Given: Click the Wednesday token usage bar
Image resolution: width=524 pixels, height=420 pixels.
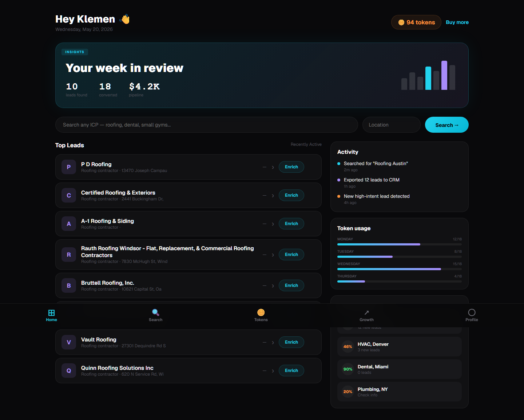Looking at the screenshot, I should pyautogui.click(x=400, y=269).
